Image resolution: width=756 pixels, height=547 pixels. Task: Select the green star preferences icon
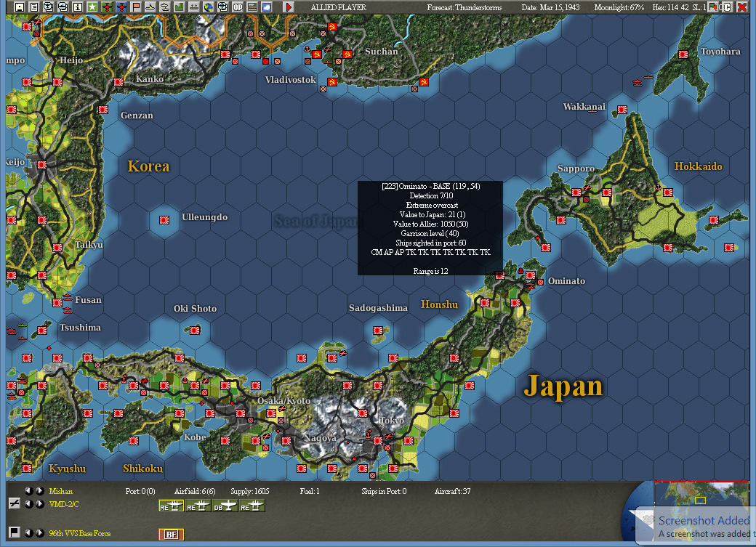[92, 7]
